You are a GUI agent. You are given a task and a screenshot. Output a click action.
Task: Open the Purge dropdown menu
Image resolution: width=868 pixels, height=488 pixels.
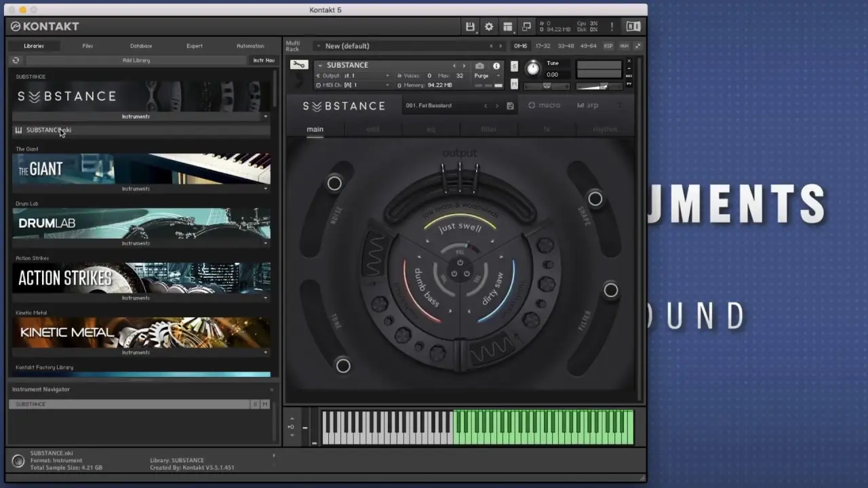pos(487,76)
